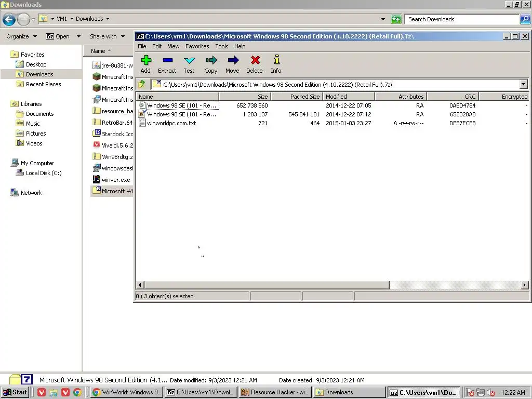Sort by Attributes column header
Image resolution: width=532 pixels, height=399 pixels.
pyautogui.click(x=401, y=97)
